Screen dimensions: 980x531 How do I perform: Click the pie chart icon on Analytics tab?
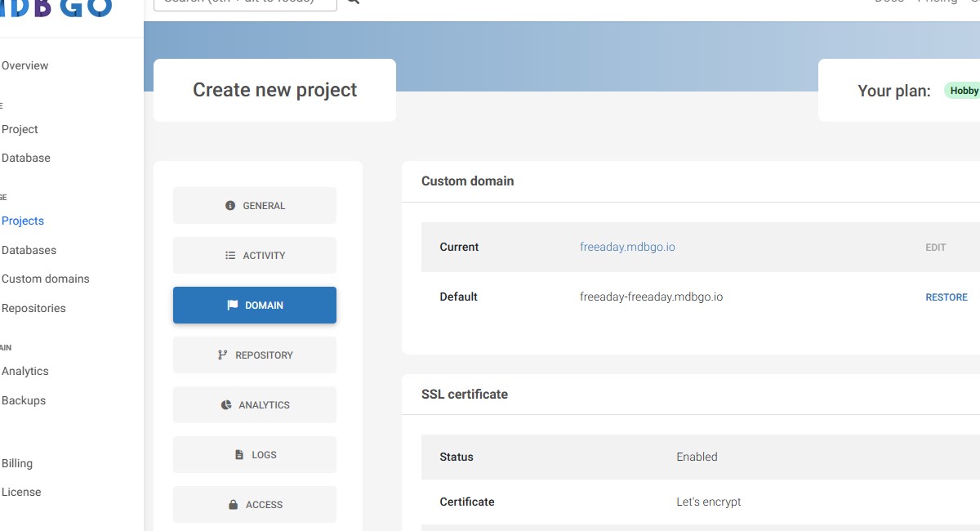point(226,405)
